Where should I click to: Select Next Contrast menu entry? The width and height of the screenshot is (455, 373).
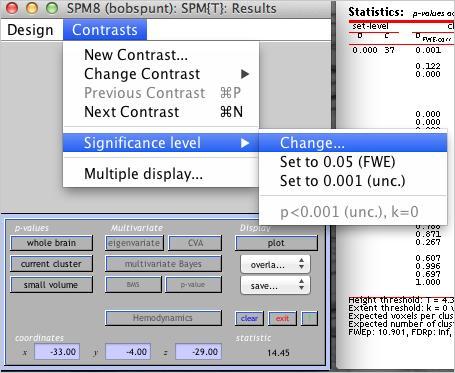161,112
